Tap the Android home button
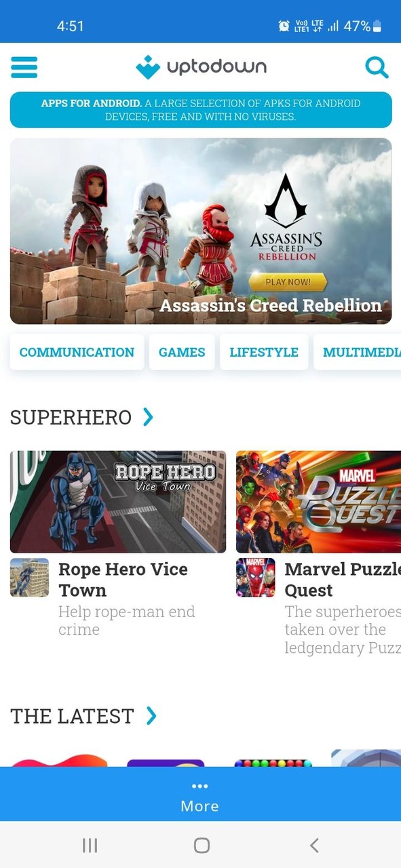 202,845
